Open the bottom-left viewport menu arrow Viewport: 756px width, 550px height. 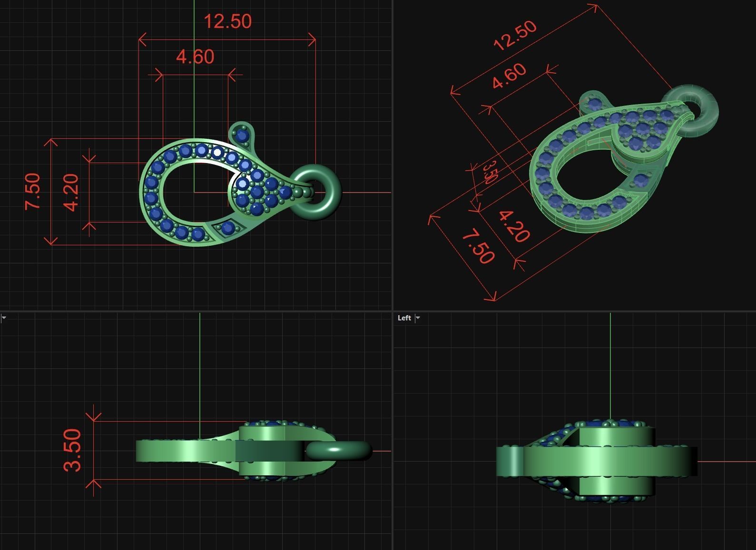click(3, 318)
